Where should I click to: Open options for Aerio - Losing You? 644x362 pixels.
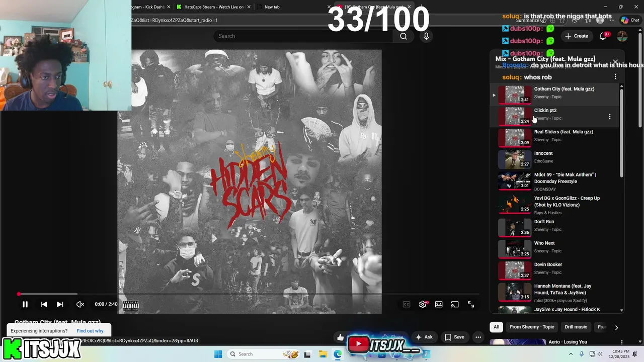tap(622, 342)
